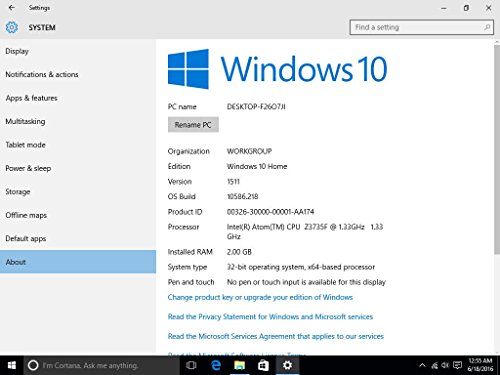This screenshot has height=375, width=500.
Task: Open Task View from the taskbar
Action: pyautogui.click(x=191, y=365)
